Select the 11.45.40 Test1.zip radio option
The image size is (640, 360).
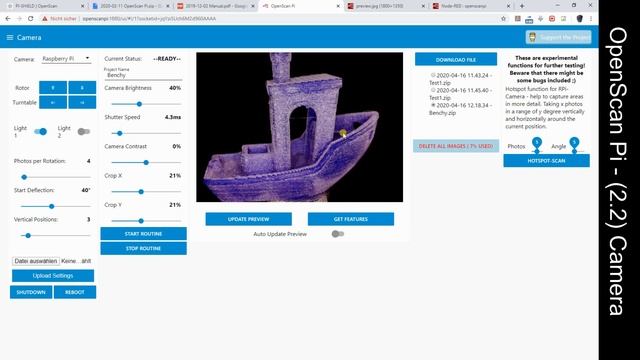click(x=433, y=90)
